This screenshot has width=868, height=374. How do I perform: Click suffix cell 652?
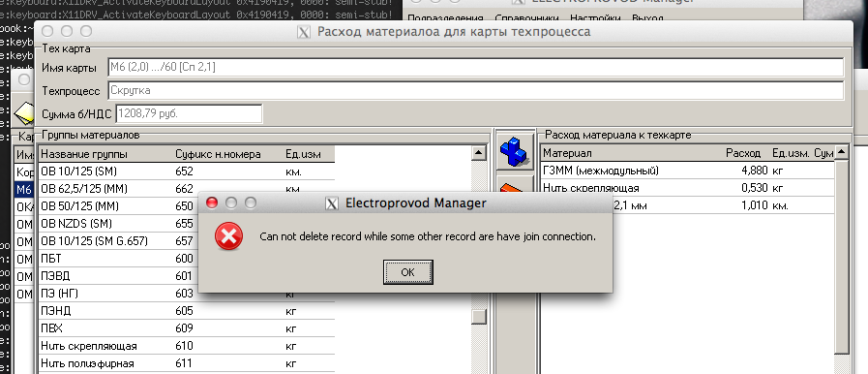(184, 171)
